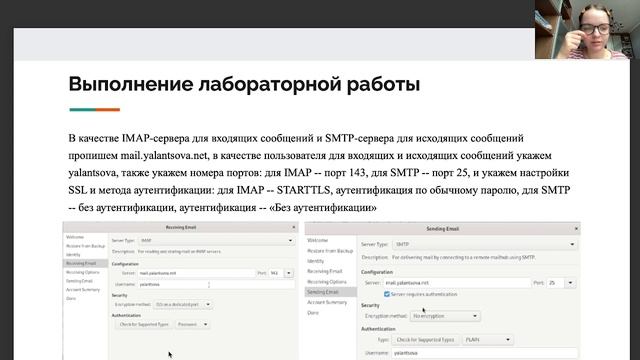Click the presenter webcam thumbnail

(x=587, y=29)
